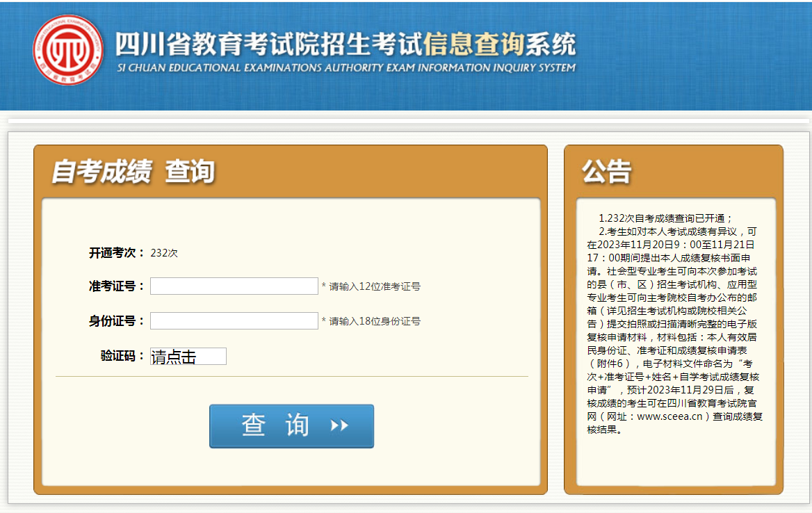Click the 准考证号 label
The image size is (812, 513).
coord(116,286)
